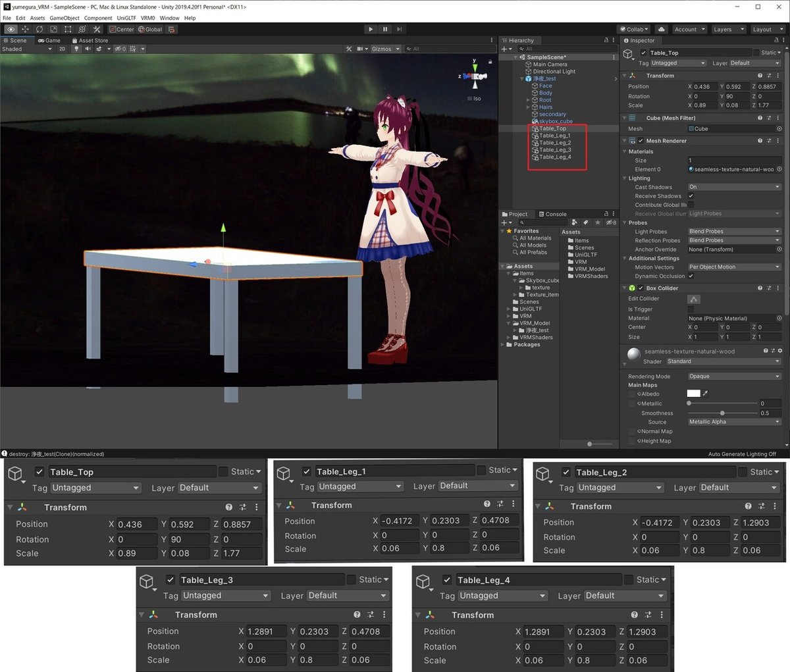Screen dimensions: 790x672
Task: Click the Edit Collider button in Box Collider
Action: pos(693,299)
